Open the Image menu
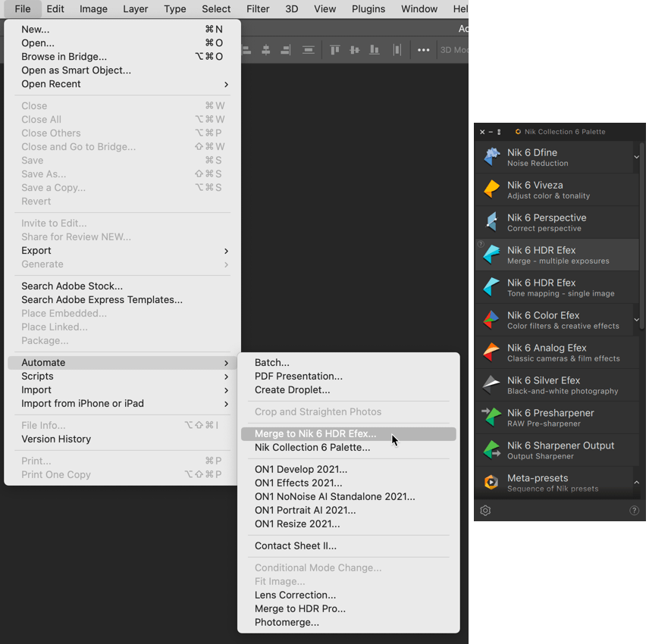Screen dimensions: 649x644 93,9
